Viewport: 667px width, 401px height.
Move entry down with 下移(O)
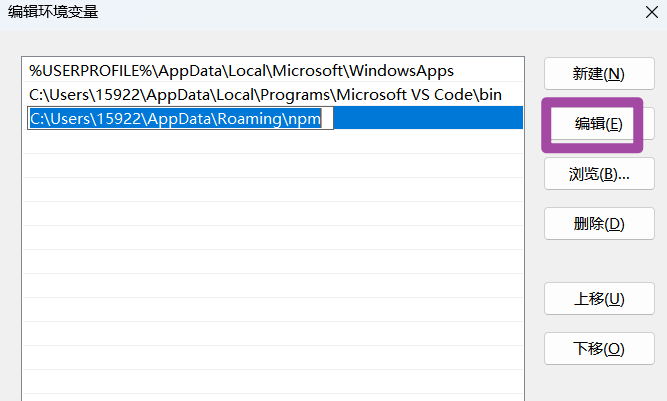tap(599, 349)
